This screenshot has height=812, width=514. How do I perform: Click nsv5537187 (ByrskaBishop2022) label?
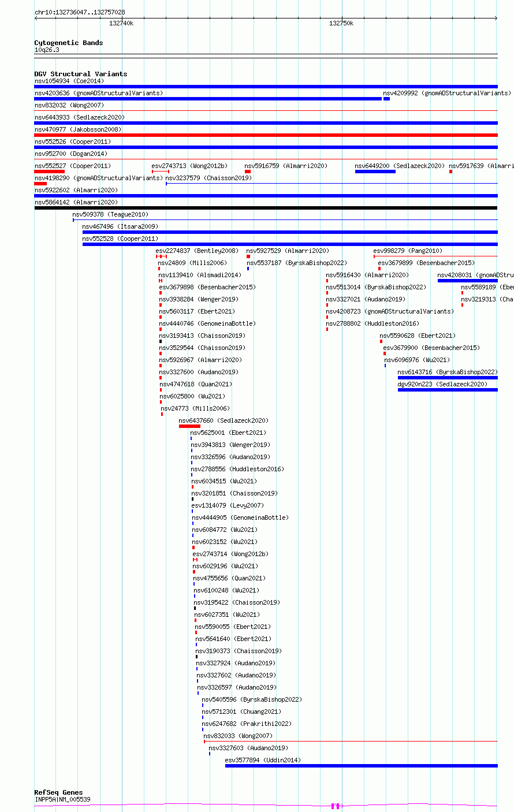coord(297,263)
